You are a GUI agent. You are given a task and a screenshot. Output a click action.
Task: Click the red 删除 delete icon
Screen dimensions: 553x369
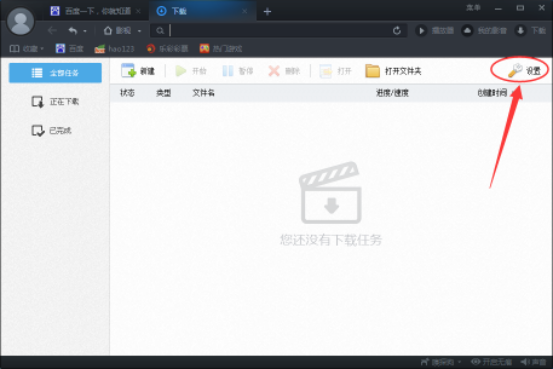point(274,71)
